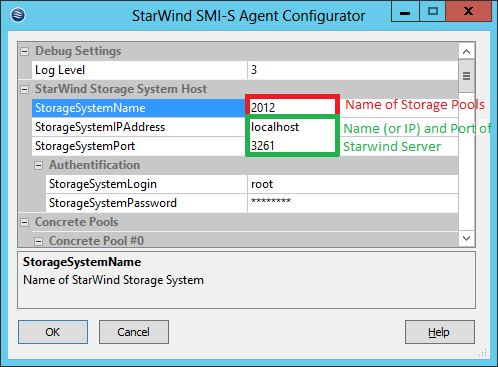This screenshot has height=367, width=498.
Task: Open the Help button
Action: point(440,332)
